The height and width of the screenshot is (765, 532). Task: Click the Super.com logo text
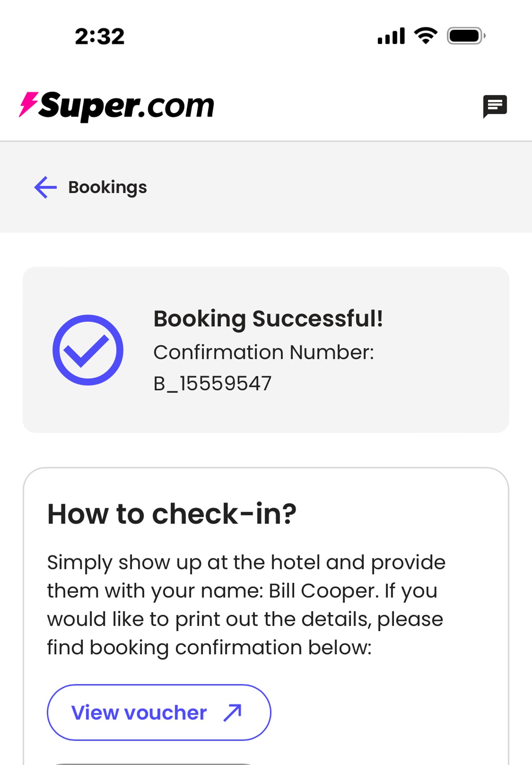(127, 105)
